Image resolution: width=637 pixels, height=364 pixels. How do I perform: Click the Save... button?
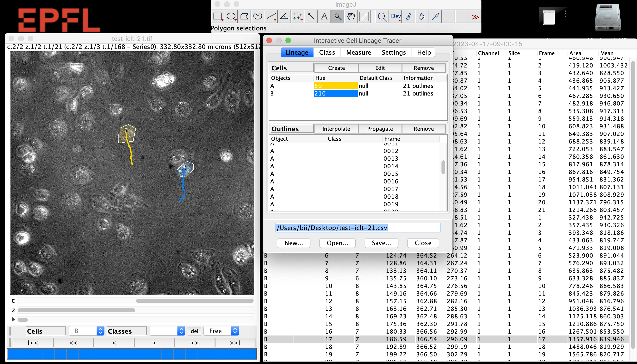click(381, 243)
